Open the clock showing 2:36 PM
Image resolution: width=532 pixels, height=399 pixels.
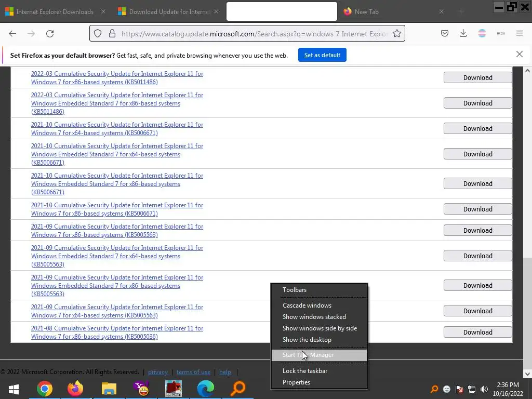508,389
